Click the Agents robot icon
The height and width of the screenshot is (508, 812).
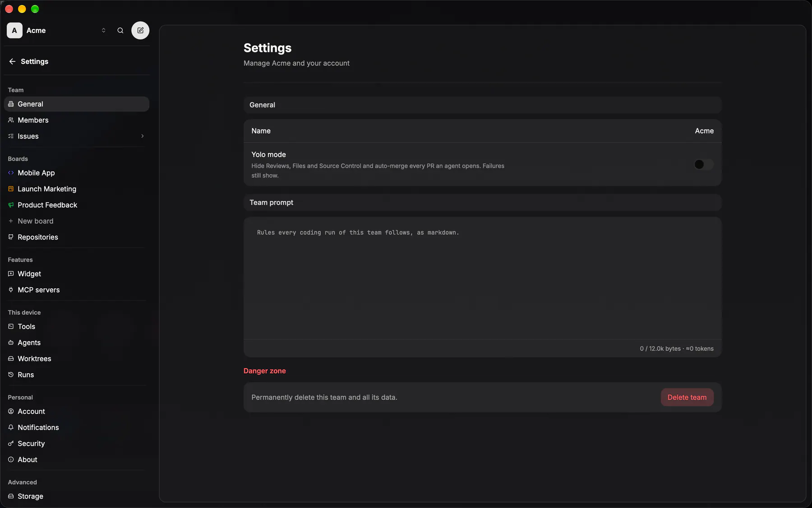[x=11, y=342]
